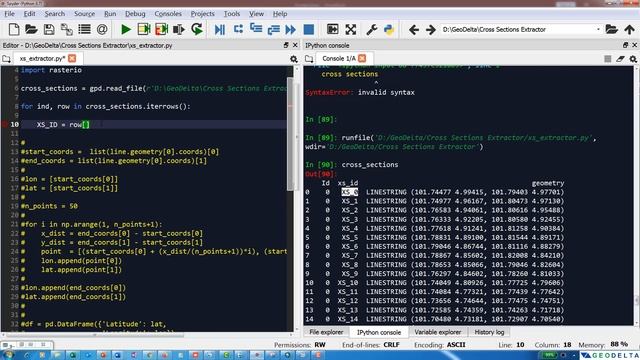Undock the IPython console pane

click(625, 45)
